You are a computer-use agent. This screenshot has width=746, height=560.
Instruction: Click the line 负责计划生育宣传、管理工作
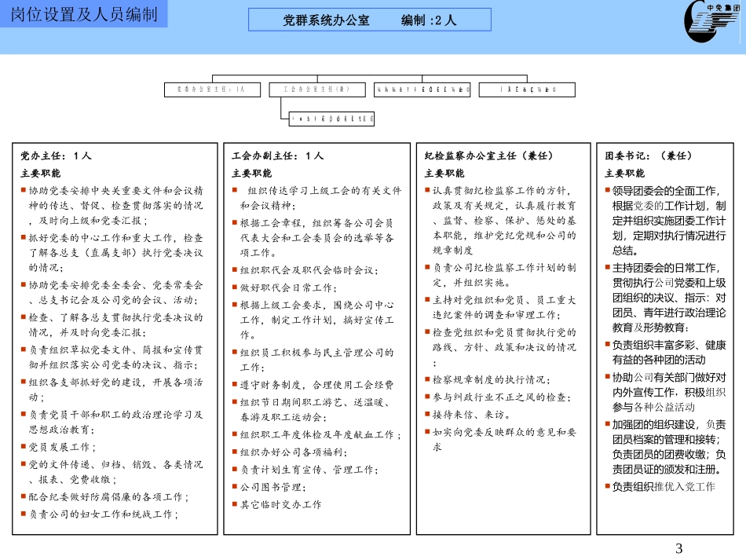(x=305, y=470)
